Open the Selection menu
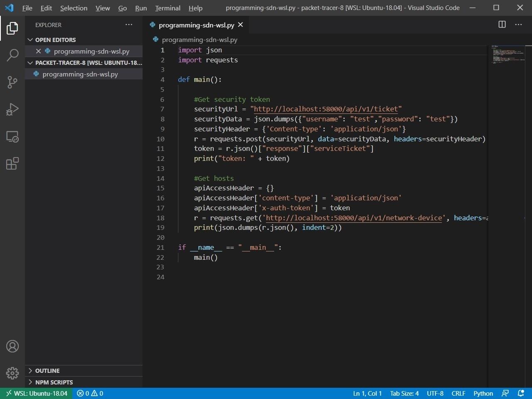Image resolution: width=532 pixels, height=399 pixels. point(74,8)
